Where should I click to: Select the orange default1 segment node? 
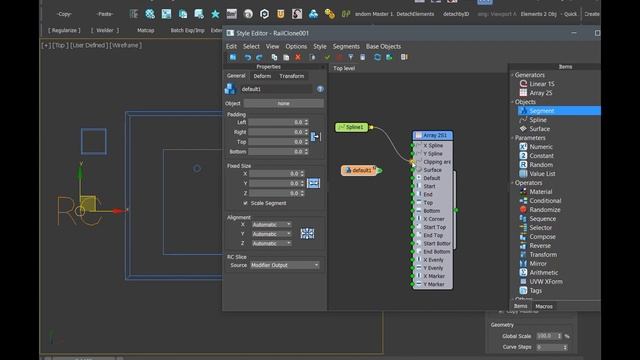click(359, 170)
